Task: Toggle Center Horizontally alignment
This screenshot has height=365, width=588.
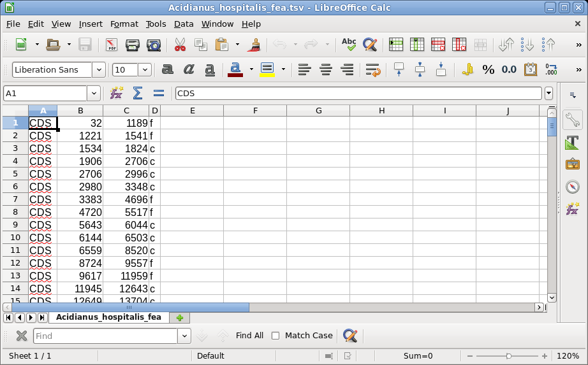Action: pos(326,69)
